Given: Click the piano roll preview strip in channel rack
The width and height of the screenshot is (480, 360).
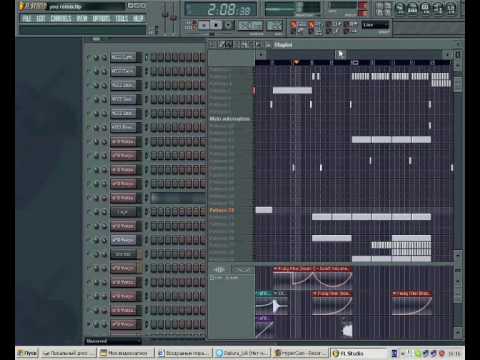Looking at the screenshot, I should click(178, 198).
